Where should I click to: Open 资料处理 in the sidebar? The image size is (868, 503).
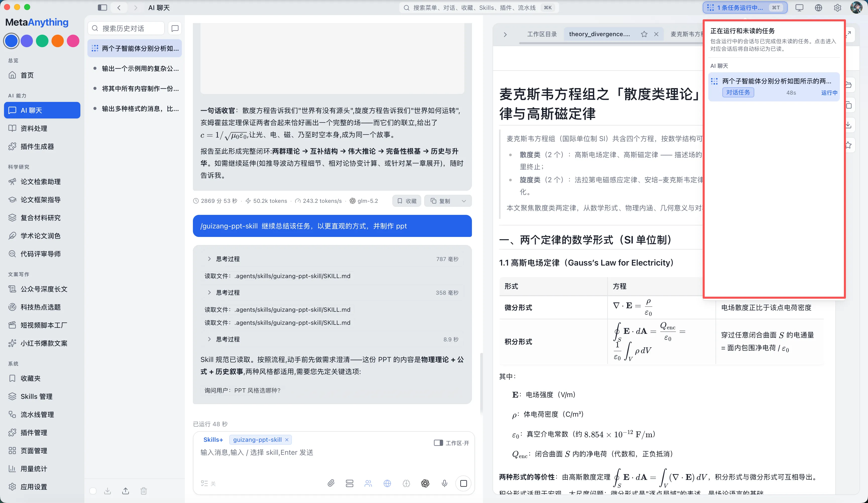42,129
